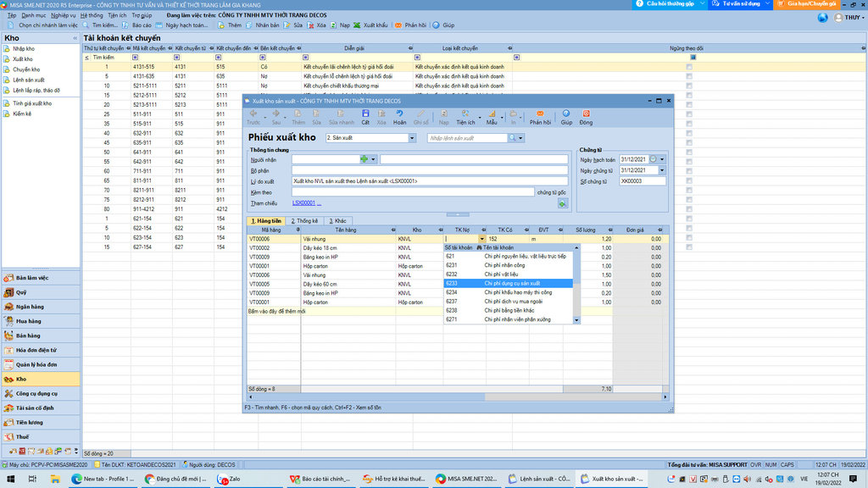Viewport: 868px width, 488px height.
Task: Select account 6233 Chi phí dụng cụ sản xuất
Action: point(509,283)
